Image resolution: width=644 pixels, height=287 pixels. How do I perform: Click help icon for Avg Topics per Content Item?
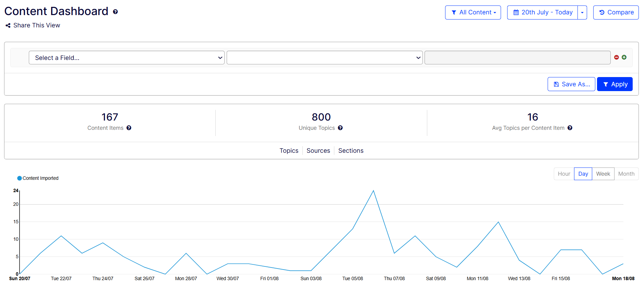coord(570,128)
